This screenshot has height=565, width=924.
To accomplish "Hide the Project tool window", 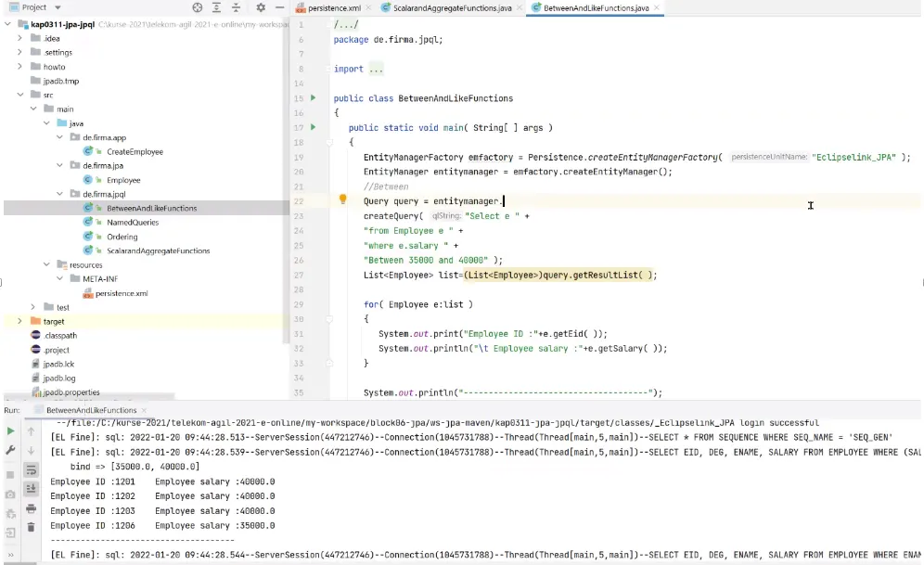I will point(280,7).
